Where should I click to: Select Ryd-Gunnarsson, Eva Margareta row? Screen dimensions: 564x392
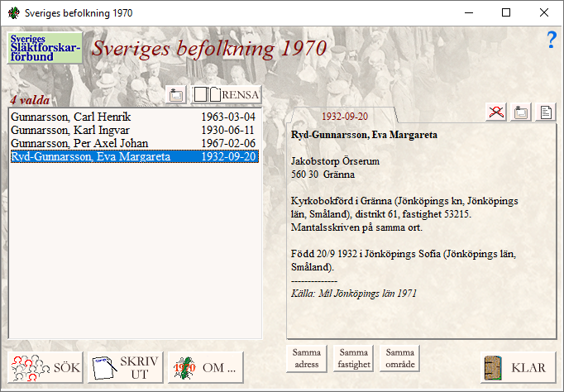(x=135, y=157)
